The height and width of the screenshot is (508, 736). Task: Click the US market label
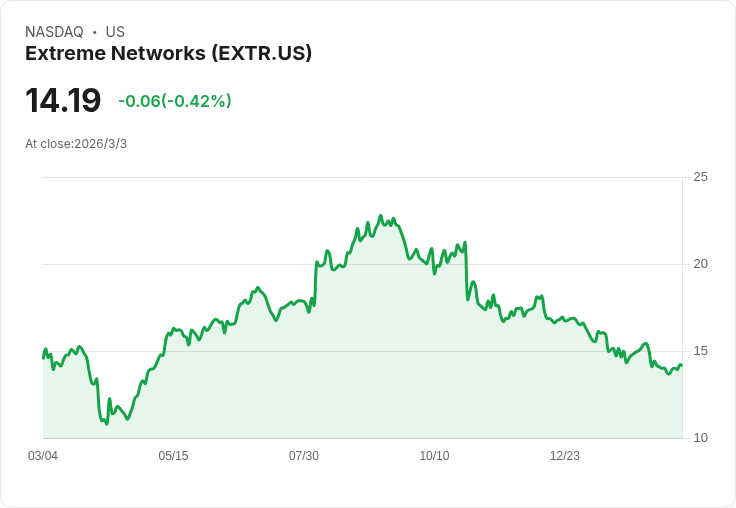pyautogui.click(x=115, y=32)
